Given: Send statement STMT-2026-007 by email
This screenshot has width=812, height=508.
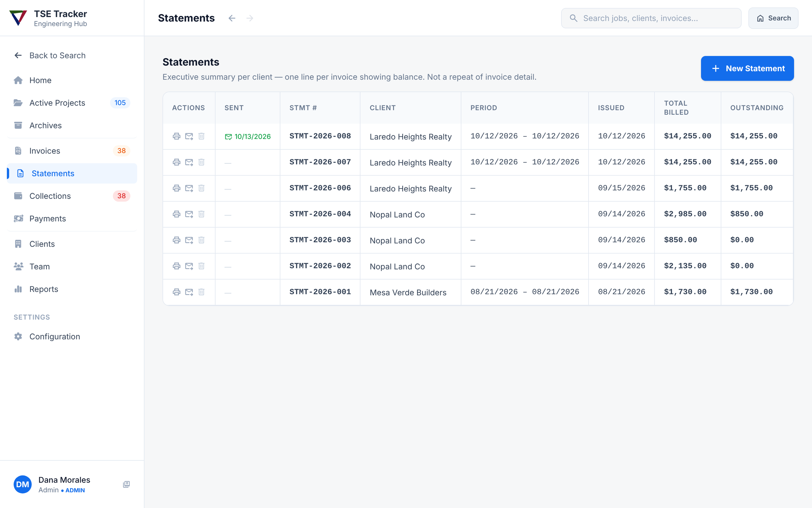Looking at the screenshot, I should pyautogui.click(x=189, y=162).
